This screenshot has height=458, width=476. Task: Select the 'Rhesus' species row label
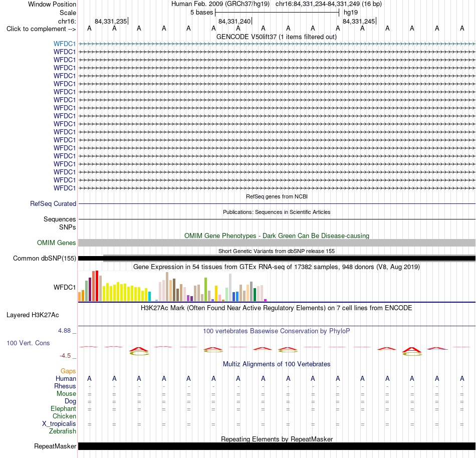click(65, 386)
